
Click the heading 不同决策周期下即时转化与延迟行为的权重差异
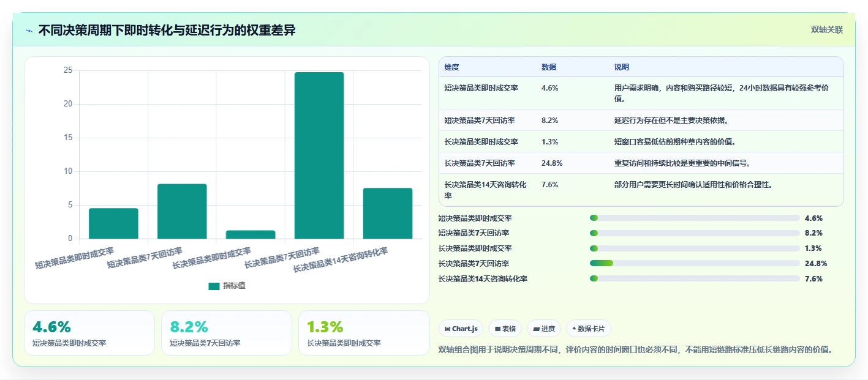167,31
